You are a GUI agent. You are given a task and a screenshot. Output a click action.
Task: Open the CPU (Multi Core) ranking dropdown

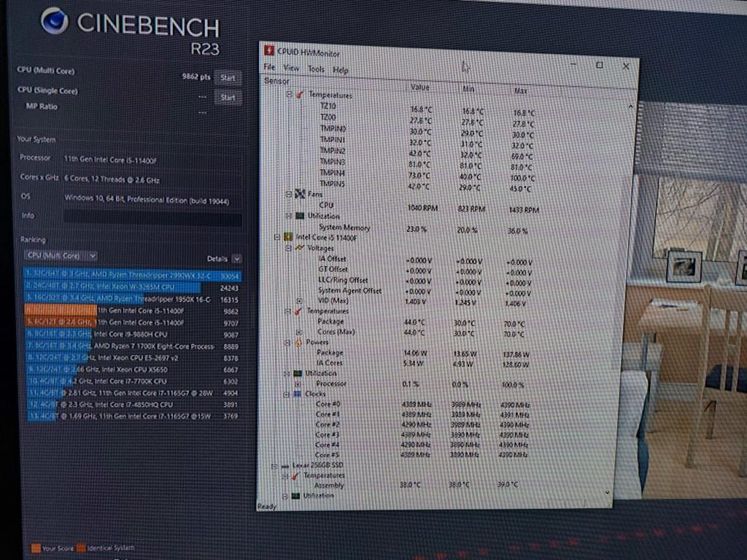tap(61, 256)
